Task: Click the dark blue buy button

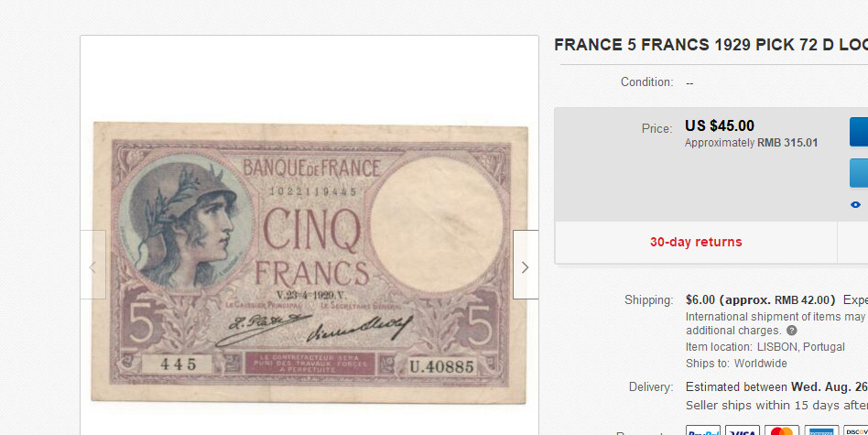Action: point(859,132)
